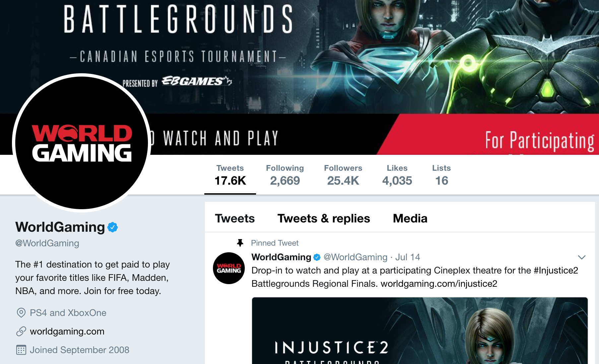The height and width of the screenshot is (364, 599).
Task: Open the large WorldGaming profile picture
Action: coord(82,143)
